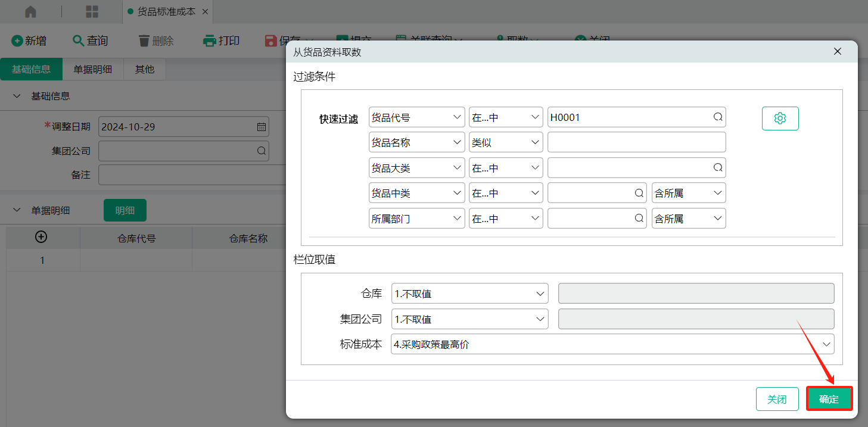This screenshot has width=868, height=427.
Task: Open the home icon tab
Action: (30, 11)
